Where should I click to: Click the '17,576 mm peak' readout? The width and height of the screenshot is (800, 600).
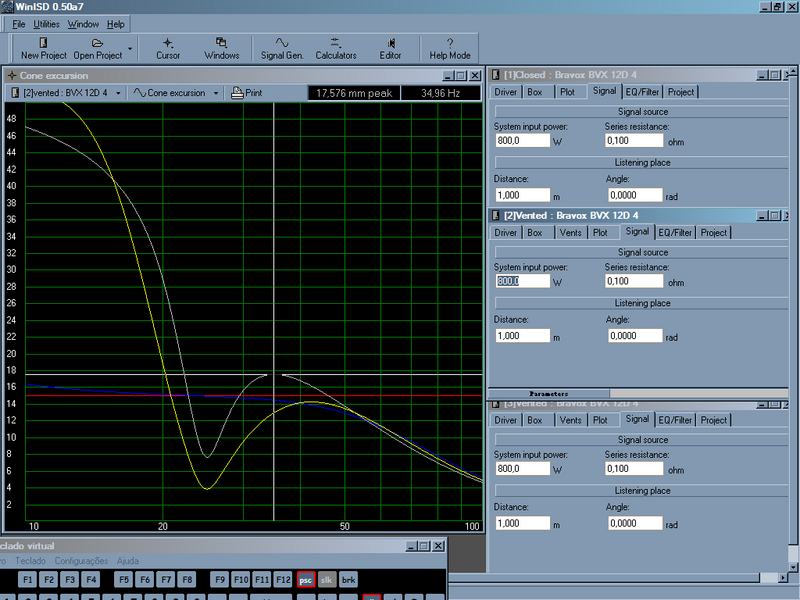(x=354, y=93)
